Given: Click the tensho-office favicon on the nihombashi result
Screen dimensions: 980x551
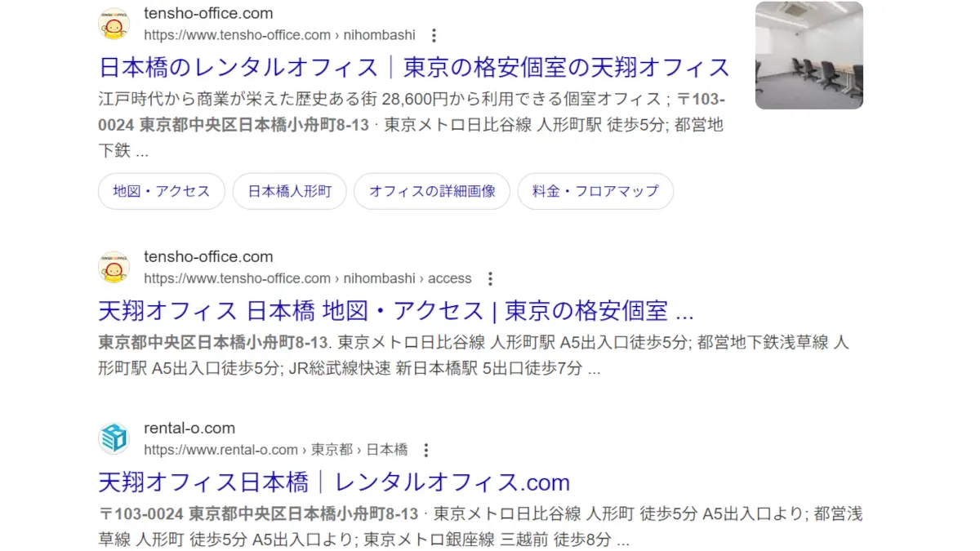Looking at the screenshot, I should (x=114, y=24).
